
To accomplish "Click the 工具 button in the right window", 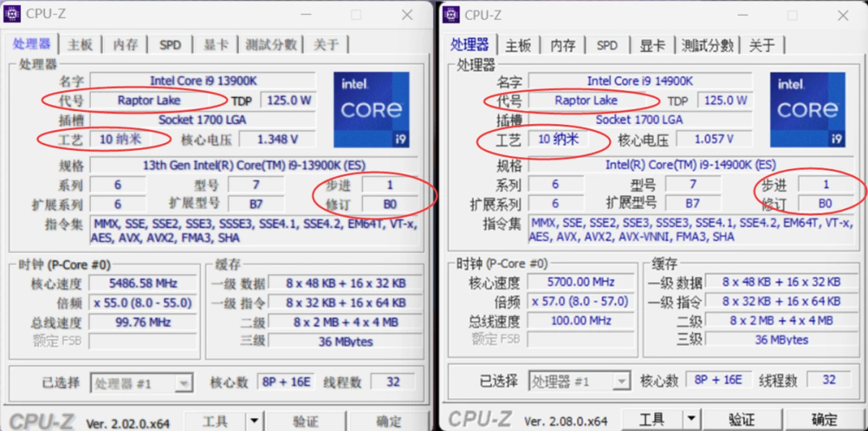I will pyautogui.click(x=652, y=419).
